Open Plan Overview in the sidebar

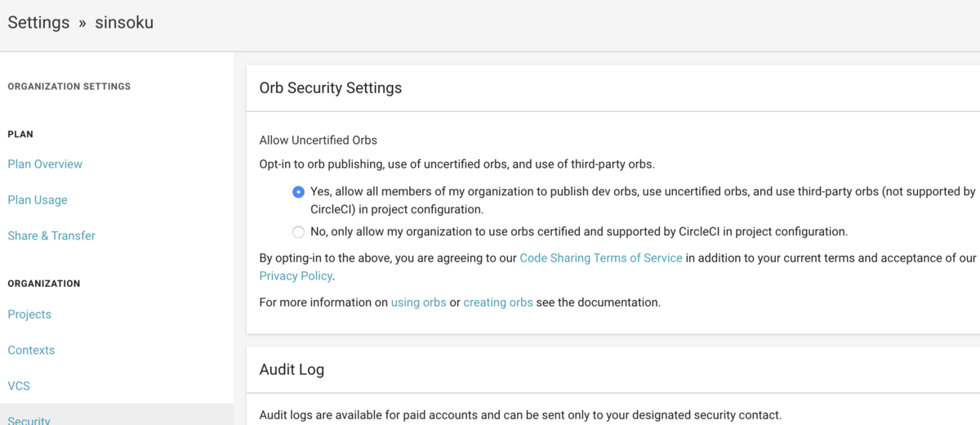tap(45, 164)
